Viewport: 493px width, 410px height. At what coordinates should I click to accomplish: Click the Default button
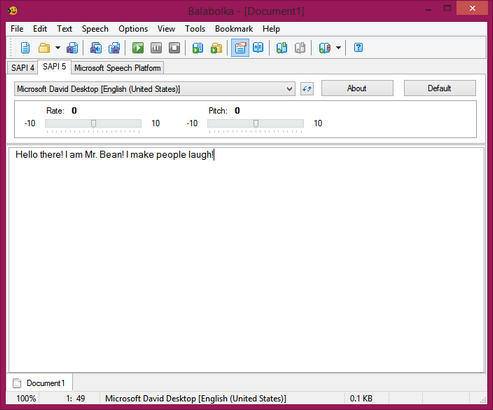[440, 88]
